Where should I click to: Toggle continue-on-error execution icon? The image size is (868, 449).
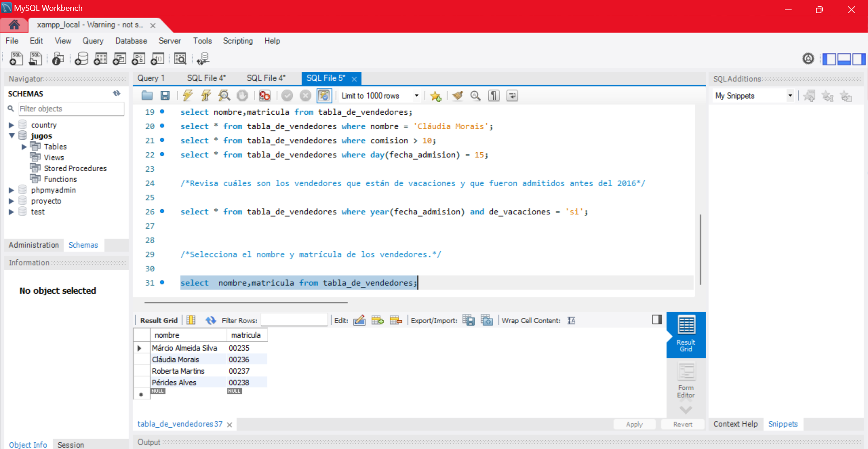pyautogui.click(x=265, y=96)
